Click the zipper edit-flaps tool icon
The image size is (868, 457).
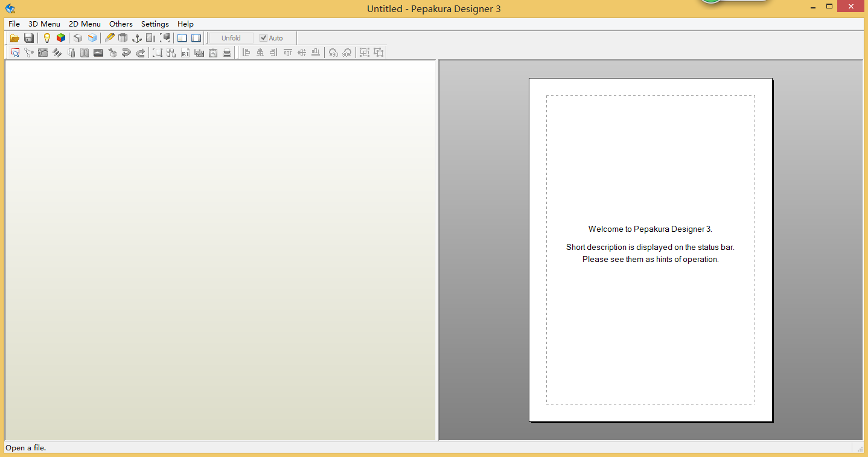(43, 53)
